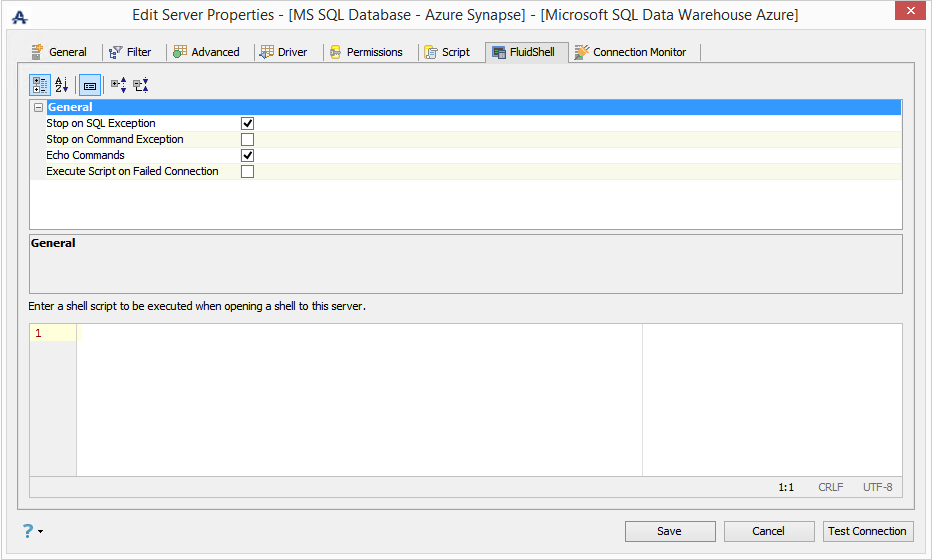Sort properties alphabetically

click(62, 85)
